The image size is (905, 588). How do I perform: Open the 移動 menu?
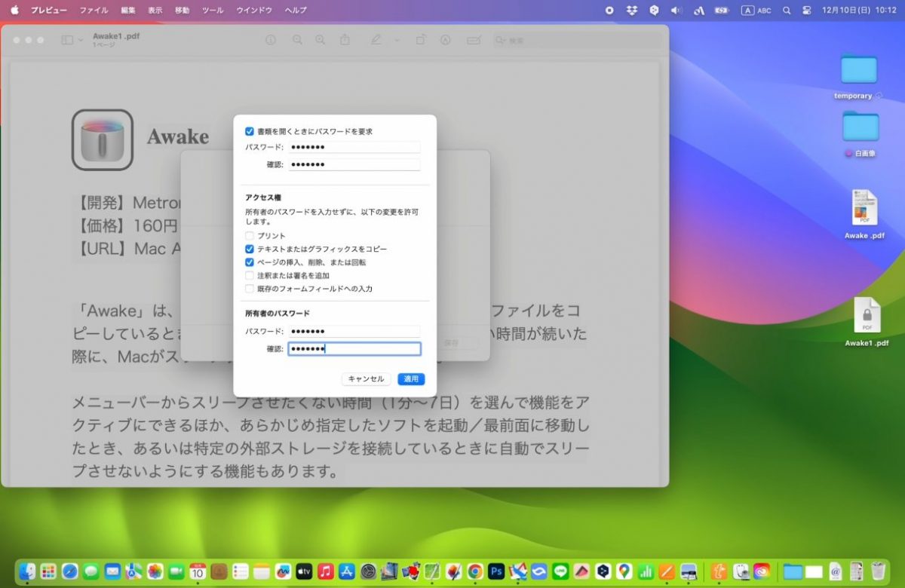[x=183, y=11]
